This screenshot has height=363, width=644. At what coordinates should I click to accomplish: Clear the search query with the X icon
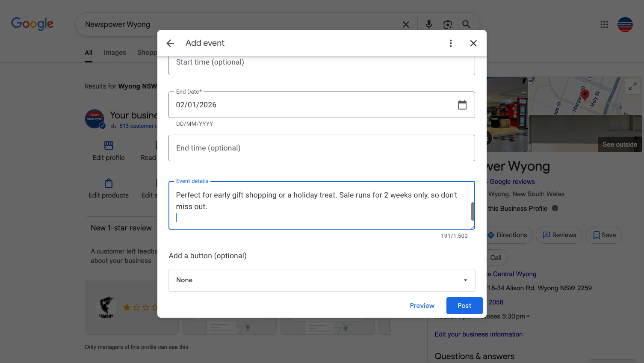pos(406,24)
